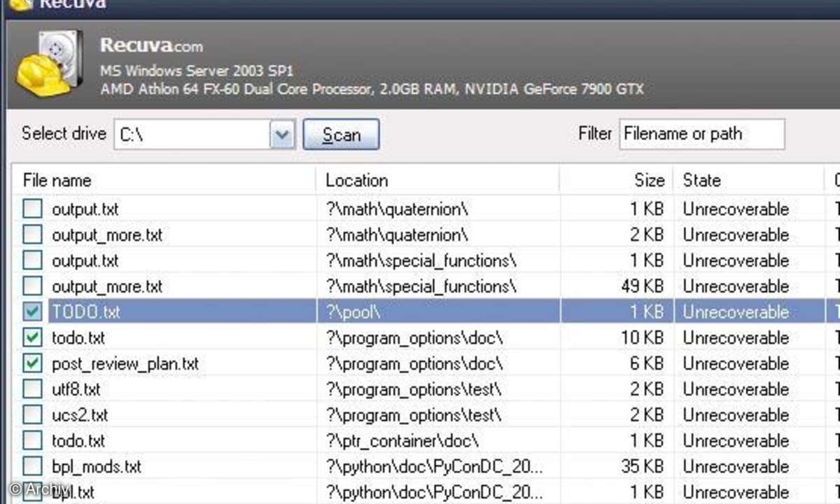Select the highlighted TODO.txt file name
840x504 pixels.
[x=85, y=312]
